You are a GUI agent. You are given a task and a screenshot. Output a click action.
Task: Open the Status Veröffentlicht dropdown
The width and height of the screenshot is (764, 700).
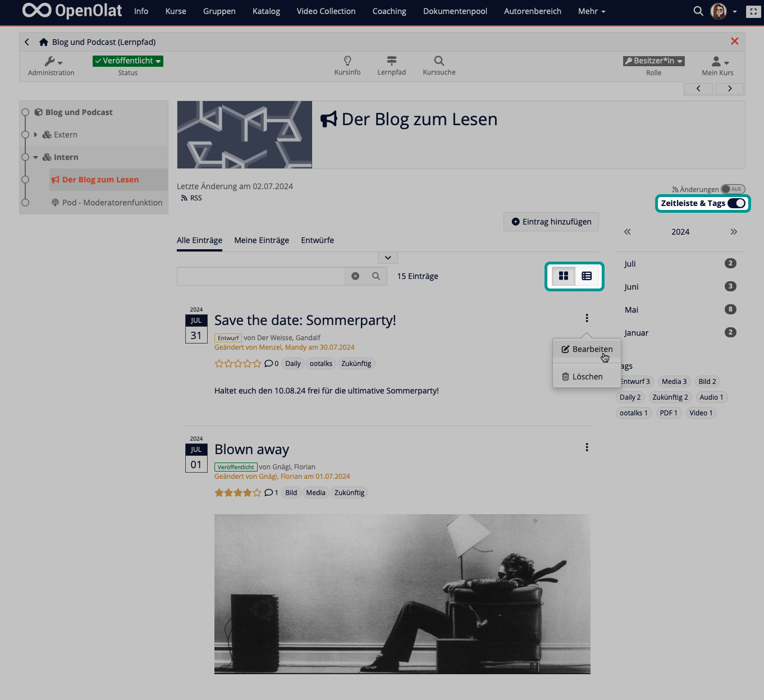click(127, 61)
